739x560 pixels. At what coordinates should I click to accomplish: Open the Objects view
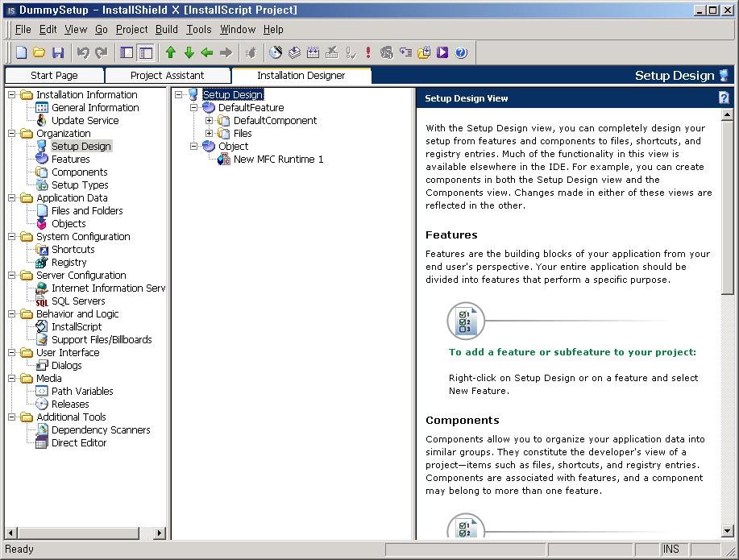[x=69, y=223]
